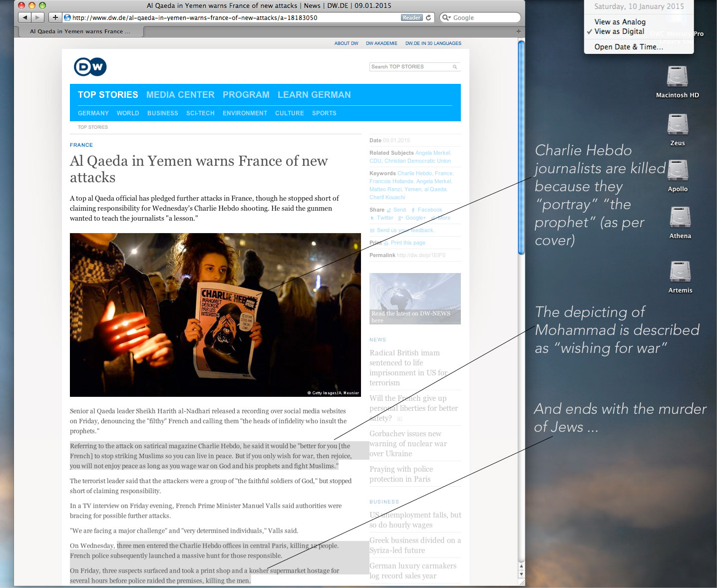Click the TOP STORIES breadcrumb
Image resolution: width=717 pixels, height=588 pixels.
(x=93, y=127)
